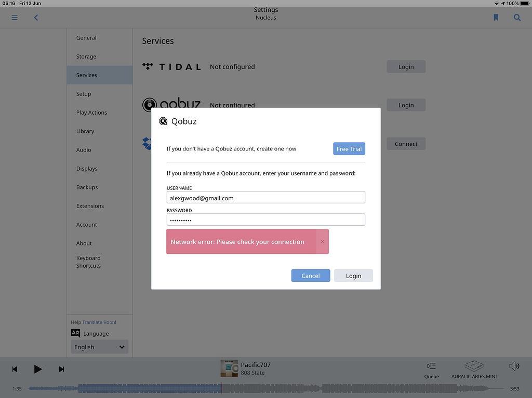The height and width of the screenshot is (398, 532).
Task: Select the AURALIC ARIES MINI audio zone
Action: pos(473,369)
